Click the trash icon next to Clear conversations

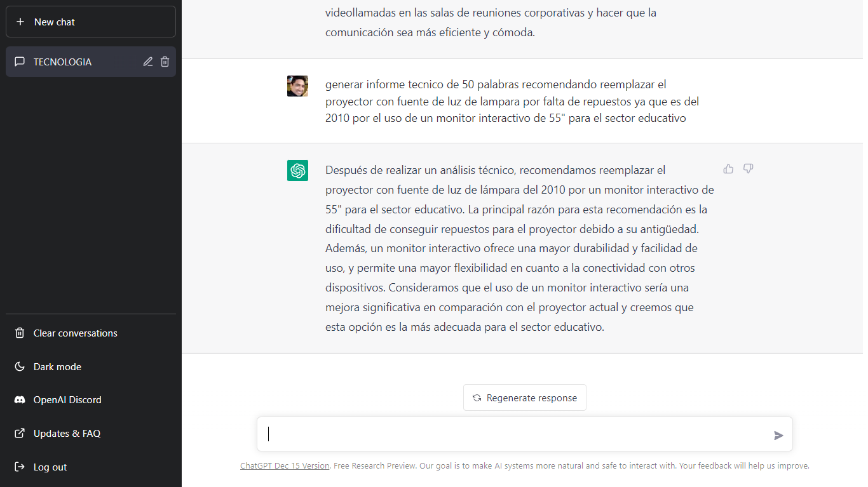pos(19,333)
